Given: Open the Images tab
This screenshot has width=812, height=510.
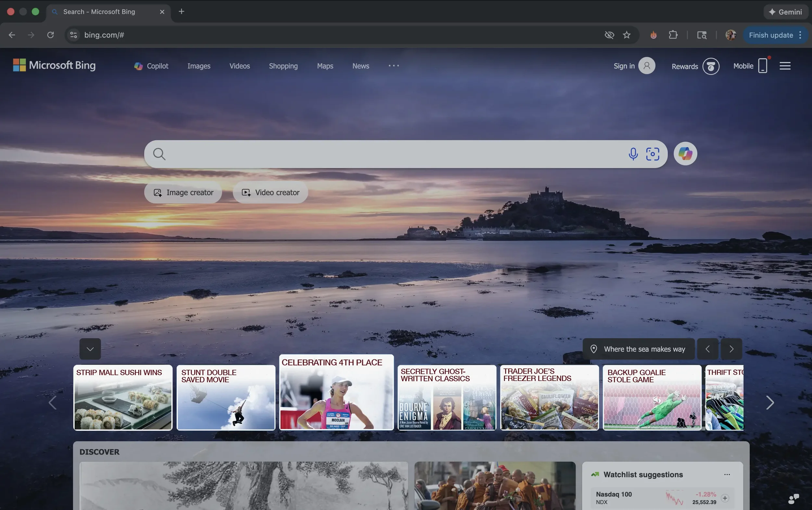Looking at the screenshot, I should 199,66.
